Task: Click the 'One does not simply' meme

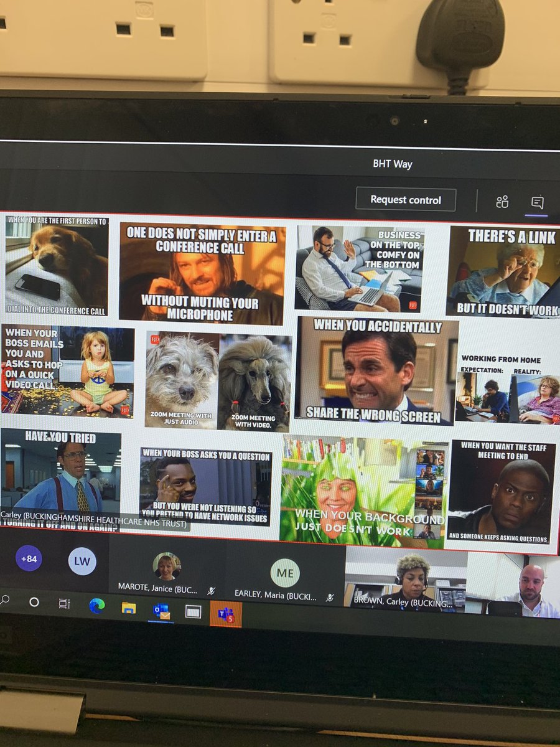Action: [202, 273]
